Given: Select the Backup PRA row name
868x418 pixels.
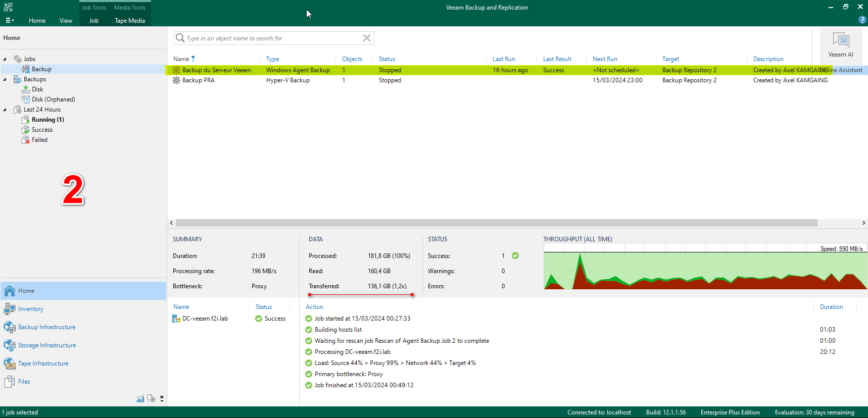Looking at the screenshot, I should (x=199, y=80).
